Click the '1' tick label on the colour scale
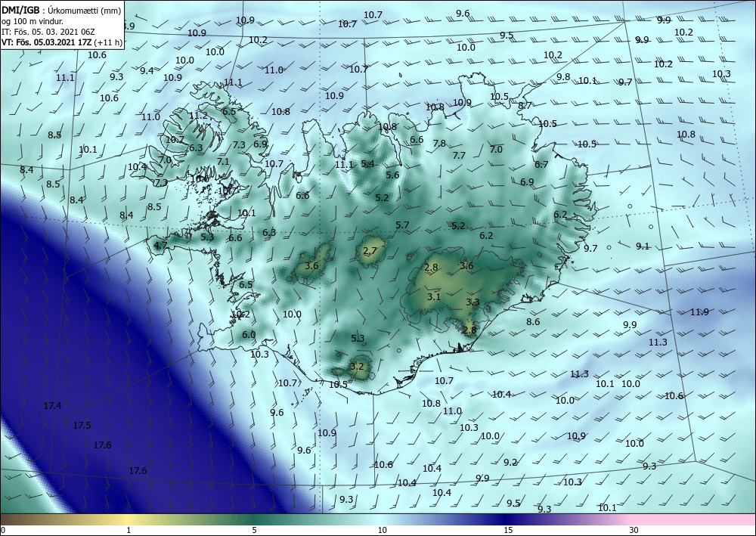Viewport: 756px width, 536px height. 129,530
